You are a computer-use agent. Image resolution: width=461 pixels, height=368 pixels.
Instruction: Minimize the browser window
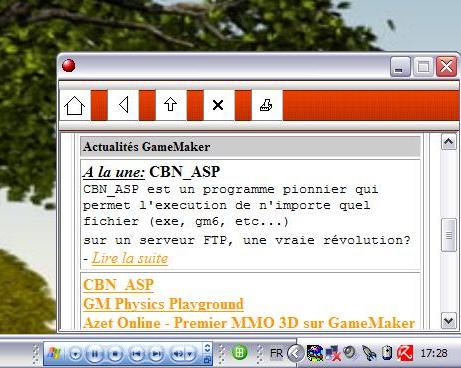coord(400,66)
